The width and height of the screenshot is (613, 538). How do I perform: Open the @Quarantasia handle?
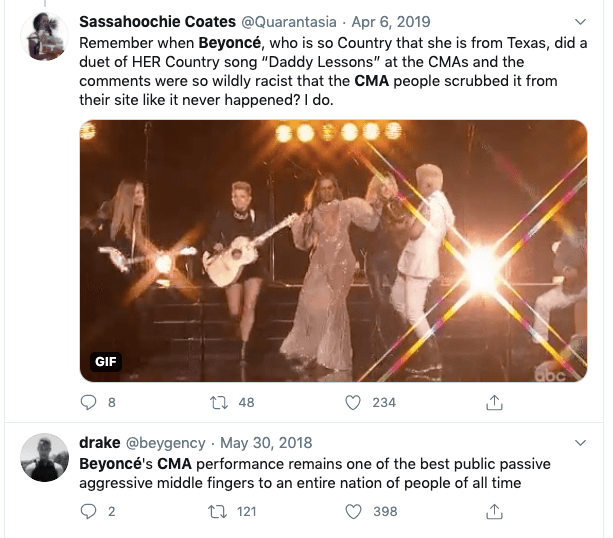[289, 21]
